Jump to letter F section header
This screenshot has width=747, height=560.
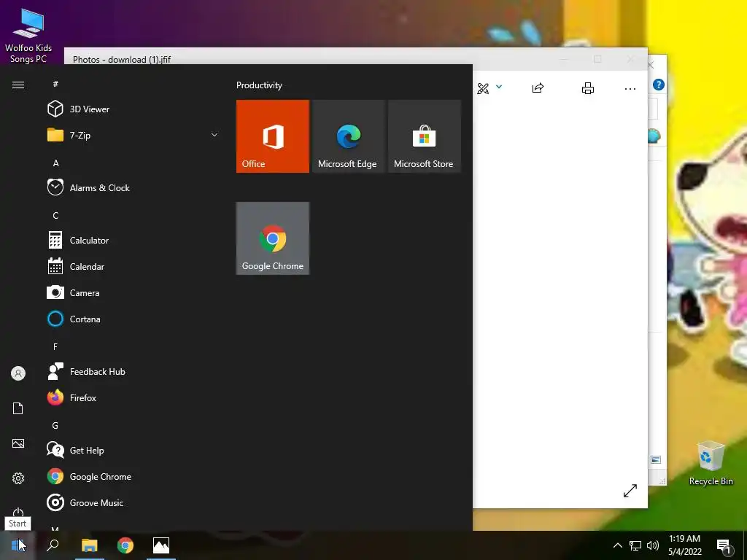(55, 346)
